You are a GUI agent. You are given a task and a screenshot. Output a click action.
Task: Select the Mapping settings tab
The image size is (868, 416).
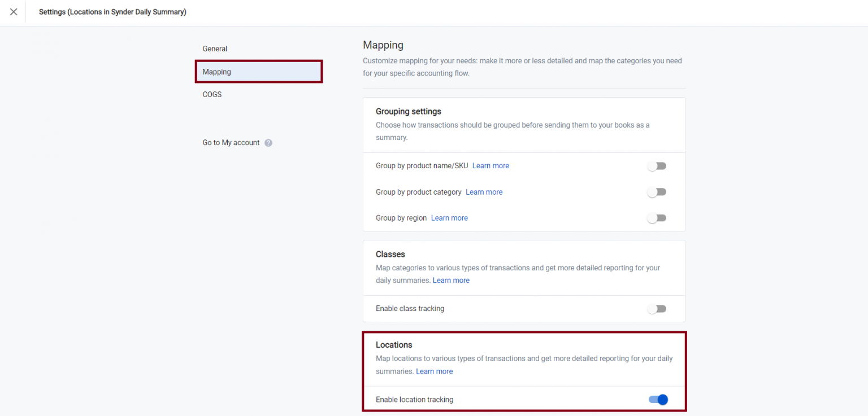pyautogui.click(x=217, y=72)
